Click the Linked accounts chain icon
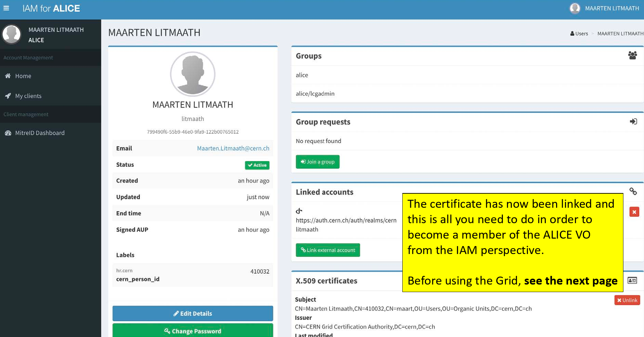 coord(633,191)
